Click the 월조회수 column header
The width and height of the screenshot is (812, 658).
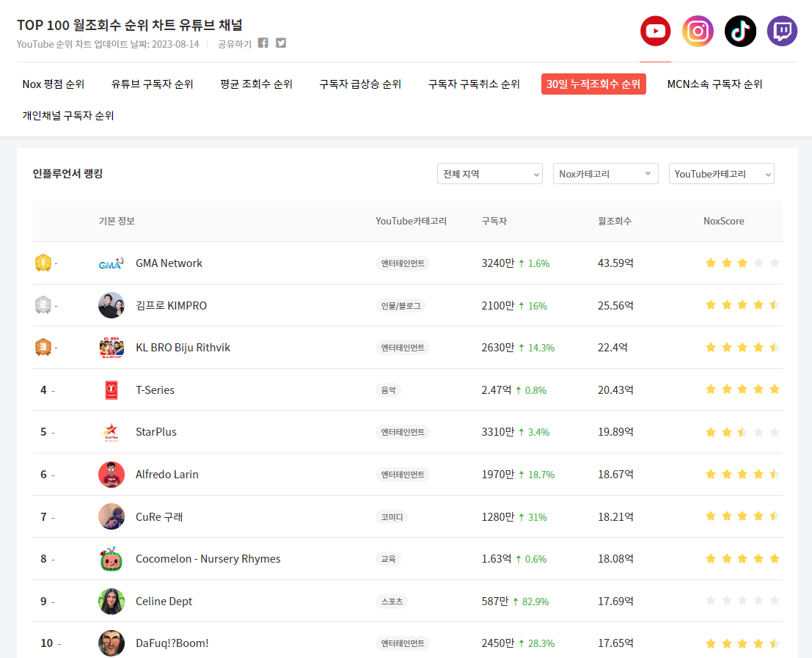(614, 221)
